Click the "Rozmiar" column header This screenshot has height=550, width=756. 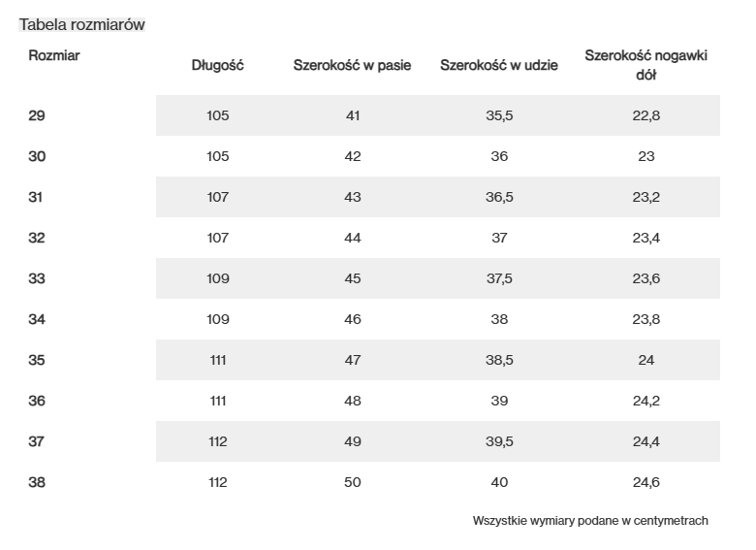pyautogui.click(x=54, y=55)
